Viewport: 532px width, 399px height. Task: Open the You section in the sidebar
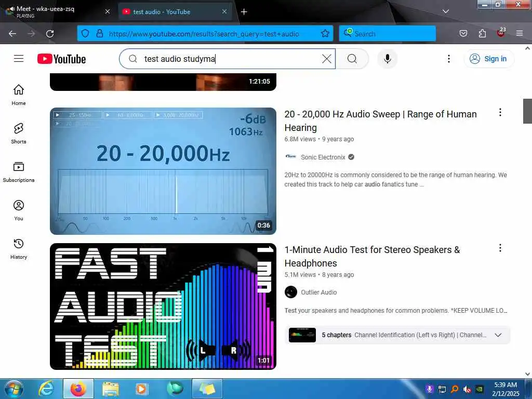[19, 210]
